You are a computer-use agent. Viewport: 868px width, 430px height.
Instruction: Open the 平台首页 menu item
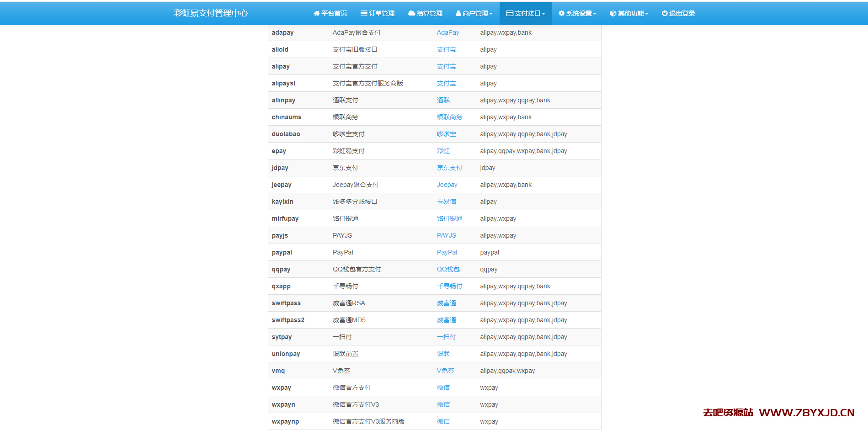pos(330,13)
